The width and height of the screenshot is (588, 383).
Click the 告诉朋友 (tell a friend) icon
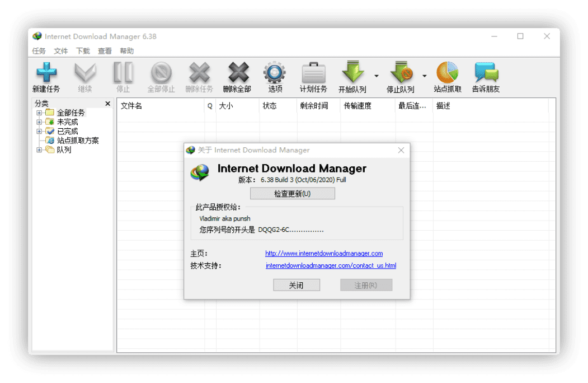coord(486,72)
